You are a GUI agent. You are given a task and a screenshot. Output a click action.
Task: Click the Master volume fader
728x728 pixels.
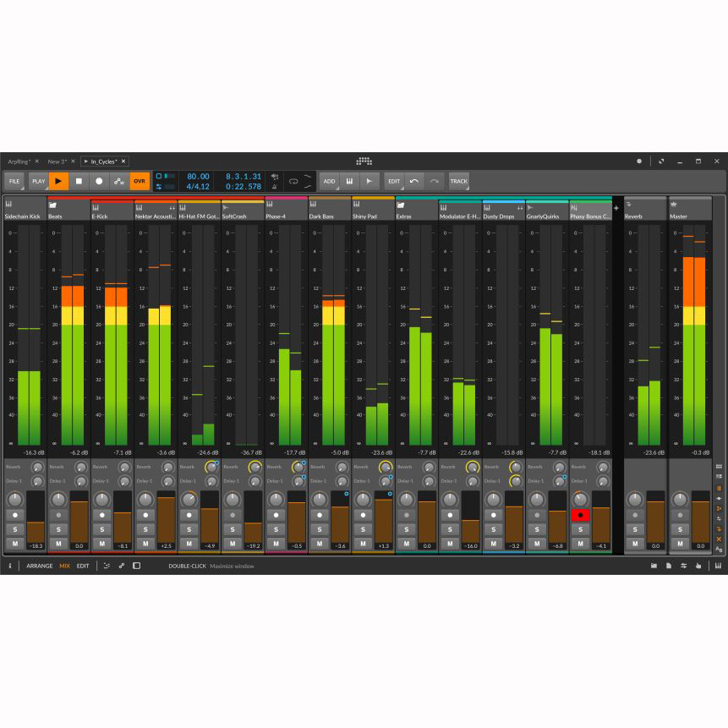tap(701, 520)
